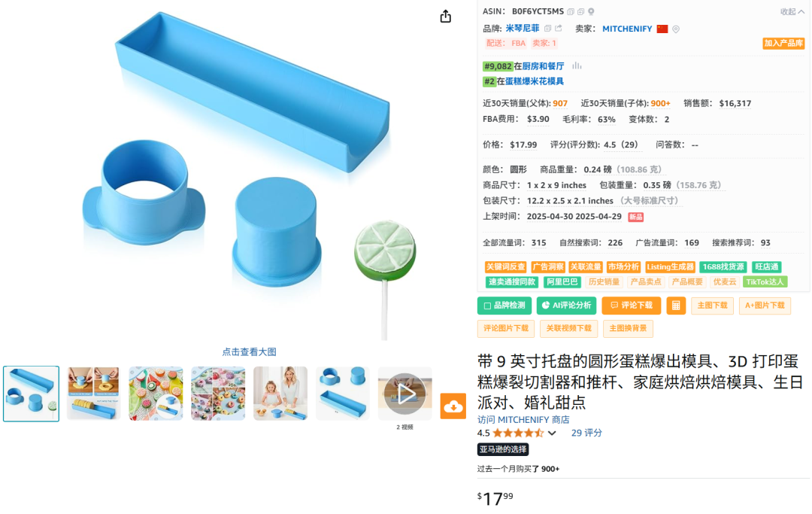Open the 29 评分 ratings link

pos(586,433)
